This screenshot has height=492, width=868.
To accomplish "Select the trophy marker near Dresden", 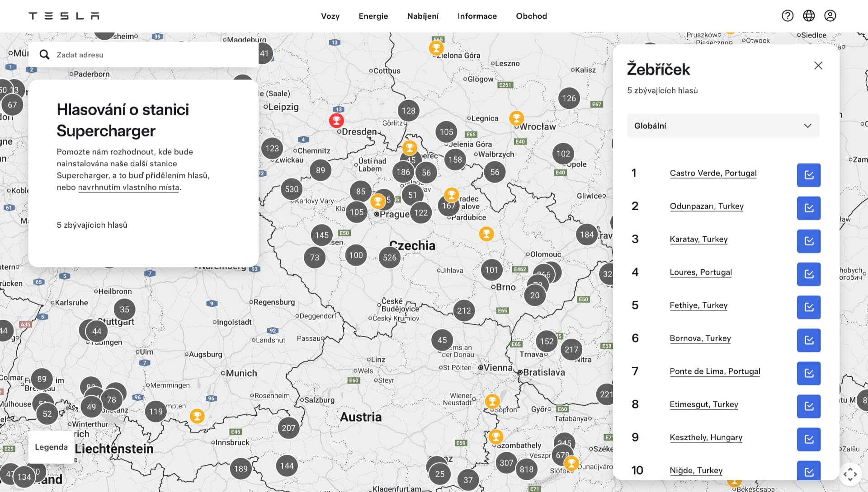I will coord(336,120).
